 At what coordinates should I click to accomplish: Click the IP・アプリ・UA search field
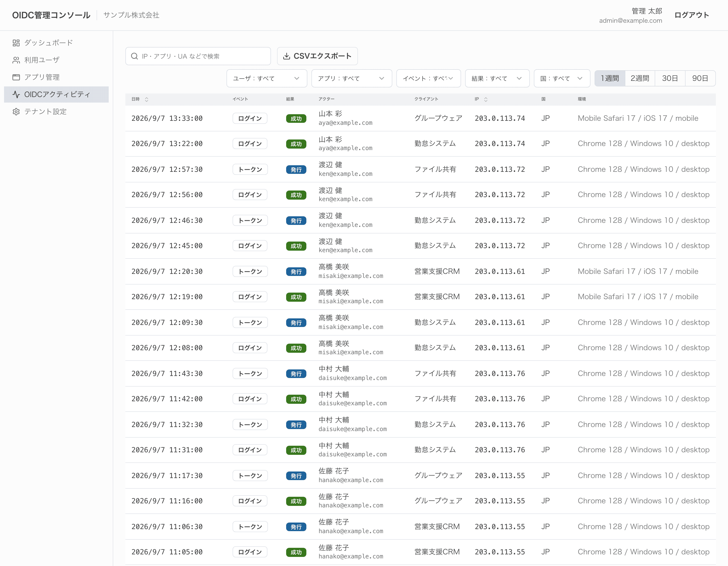(198, 56)
